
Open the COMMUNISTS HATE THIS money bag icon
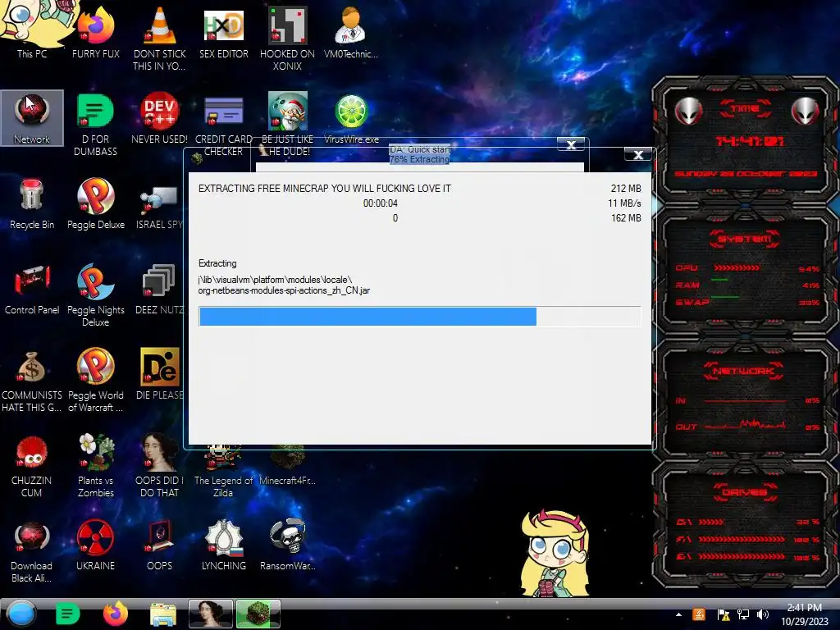pyautogui.click(x=32, y=381)
